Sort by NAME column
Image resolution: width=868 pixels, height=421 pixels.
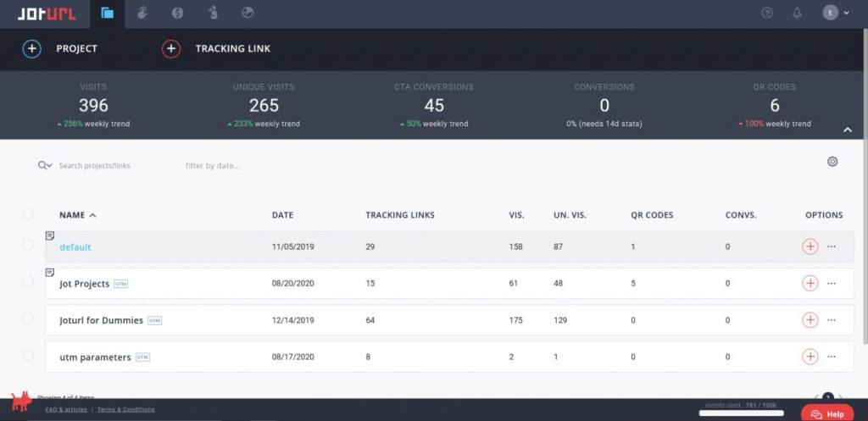77,215
